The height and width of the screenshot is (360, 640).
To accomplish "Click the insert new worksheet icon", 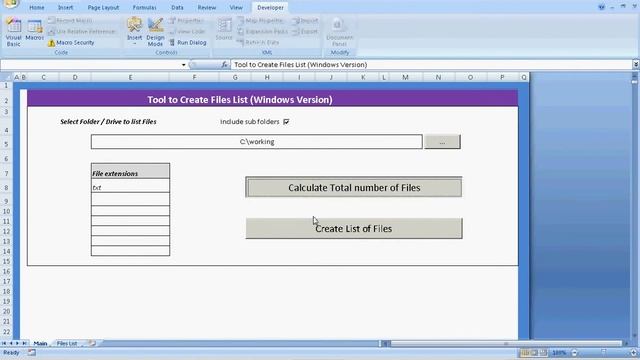I will coord(92,344).
